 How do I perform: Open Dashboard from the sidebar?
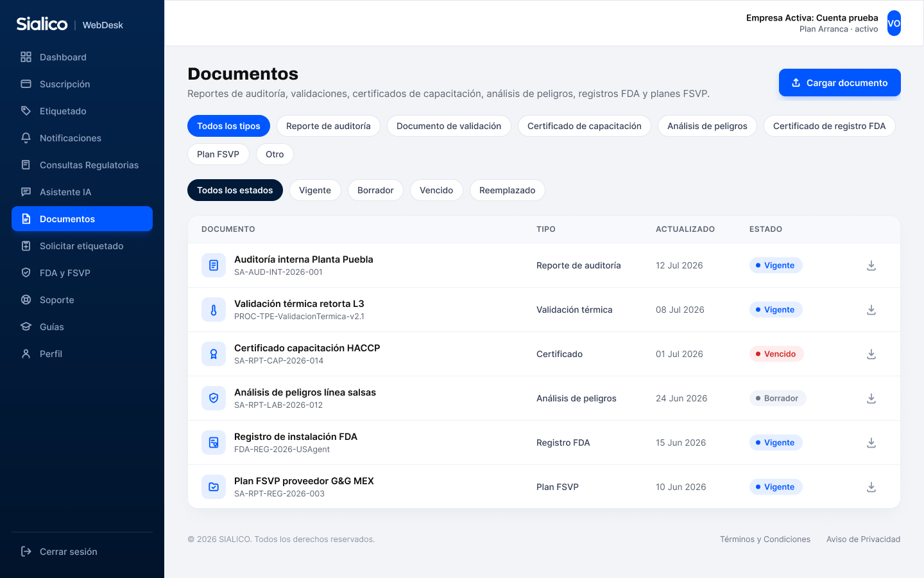click(x=82, y=57)
